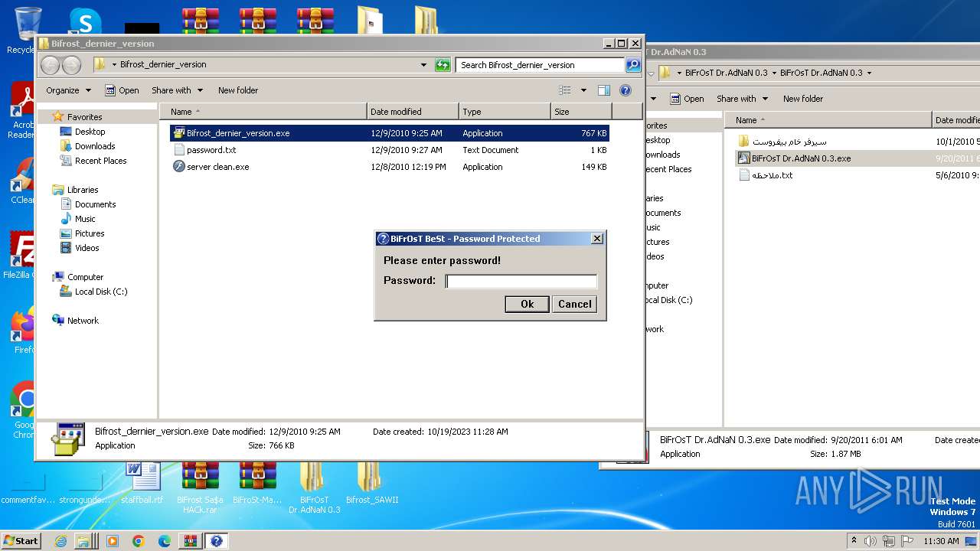Open the address bar history dropdown
This screenshot has height=551, width=980.
coord(423,65)
